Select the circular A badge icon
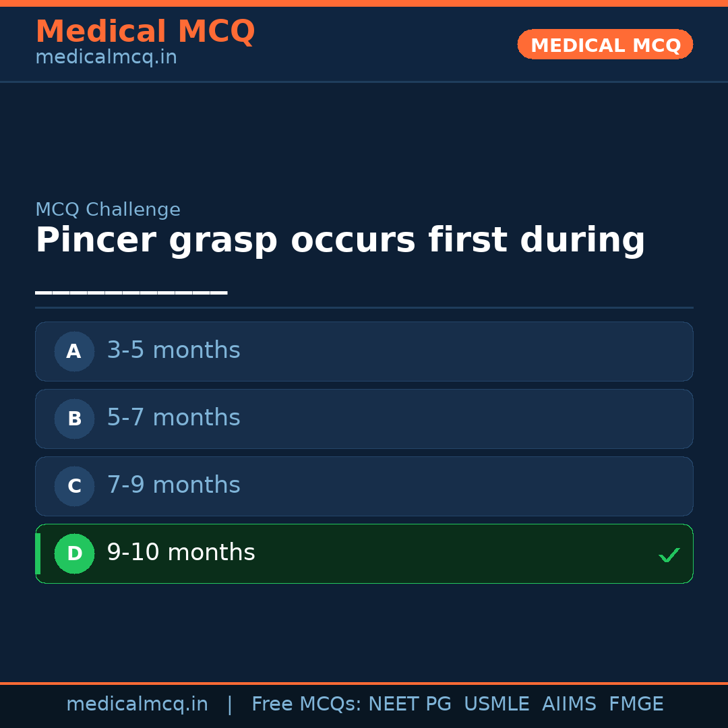Viewport: 728px width, 728px height. pyautogui.click(x=74, y=351)
